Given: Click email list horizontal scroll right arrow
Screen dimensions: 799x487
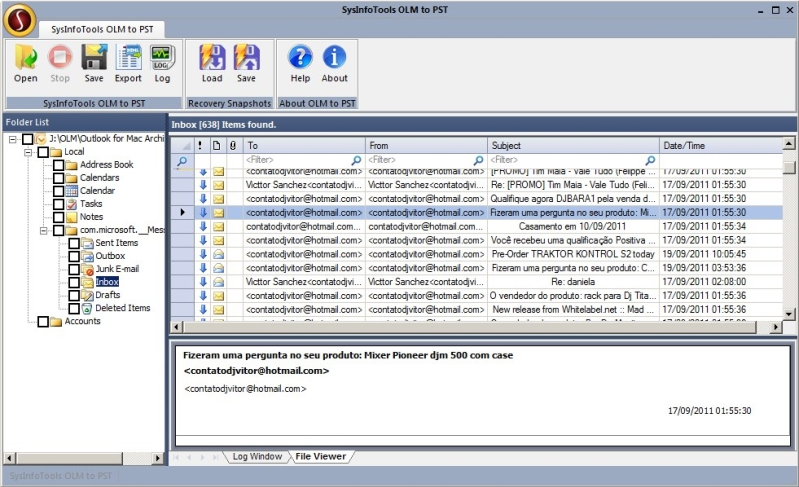Looking at the screenshot, I should (x=776, y=327).
